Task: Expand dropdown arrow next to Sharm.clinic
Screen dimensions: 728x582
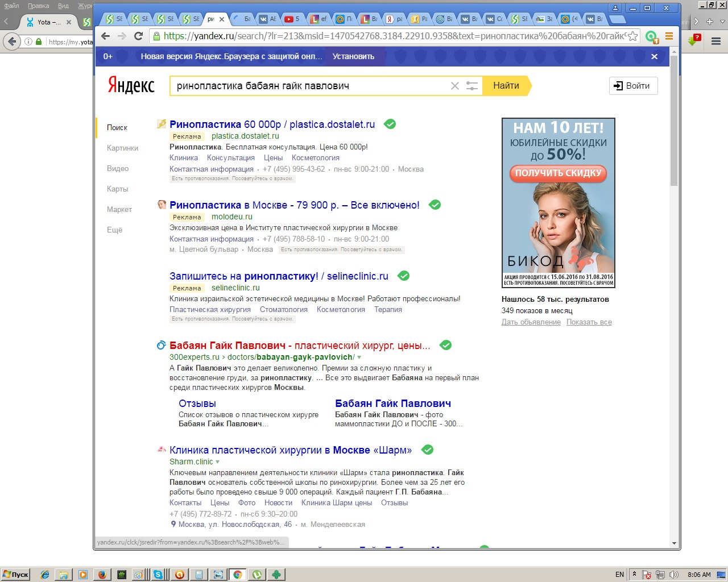Action: [218, 462]
